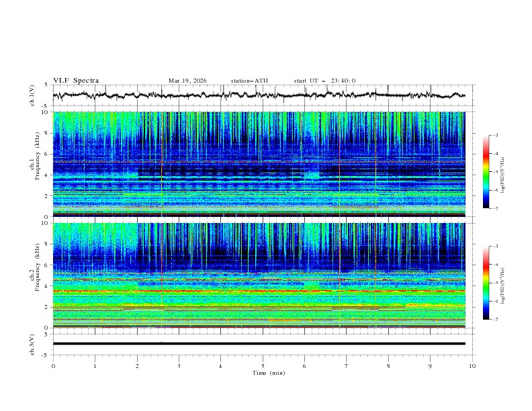Click the ch.1 colorbar 'log(PSD)(V²/Hz)' label
532x411 pixels.
click(x=504, y=175)
